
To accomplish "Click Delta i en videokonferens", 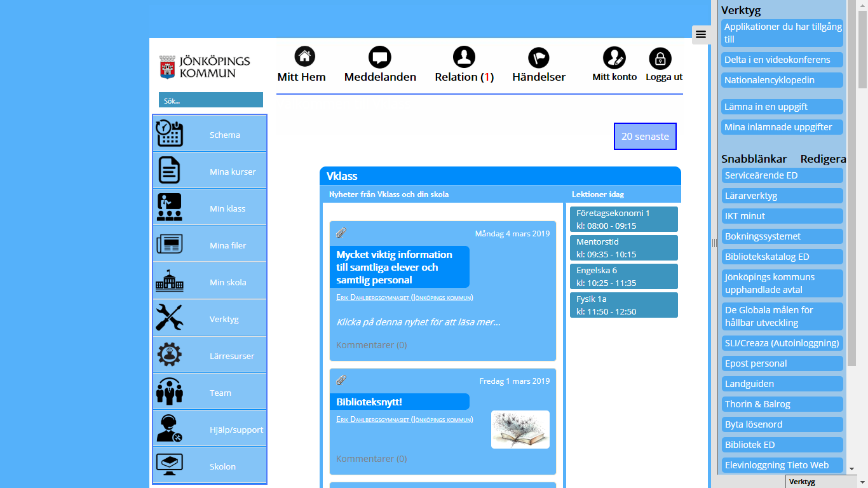I will (782, 60).
